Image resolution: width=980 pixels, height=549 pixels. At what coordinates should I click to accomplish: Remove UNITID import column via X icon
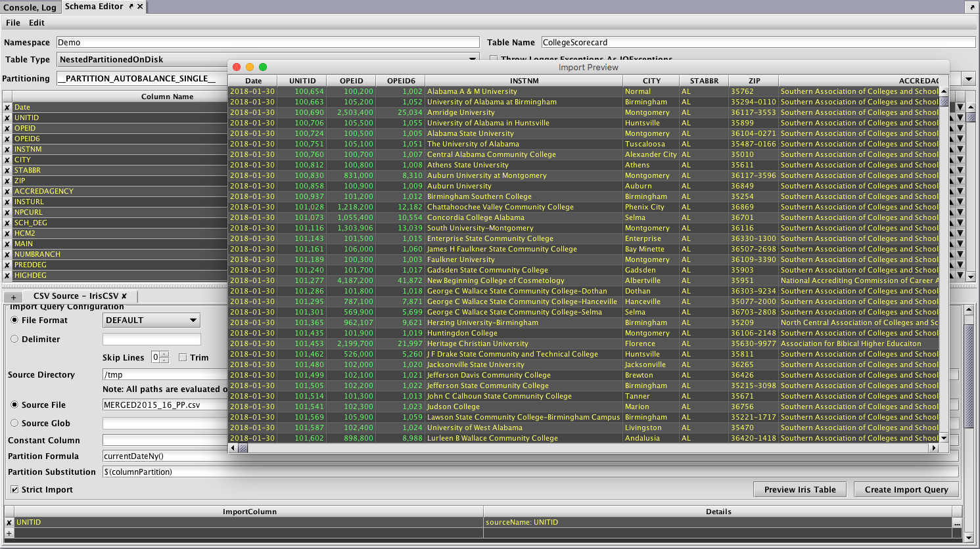point(9,523)
